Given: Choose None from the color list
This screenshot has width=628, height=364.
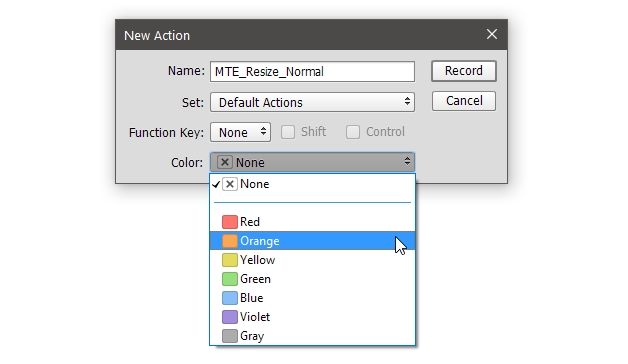Looking at the screenshot, I should click(x=312, y=184).
